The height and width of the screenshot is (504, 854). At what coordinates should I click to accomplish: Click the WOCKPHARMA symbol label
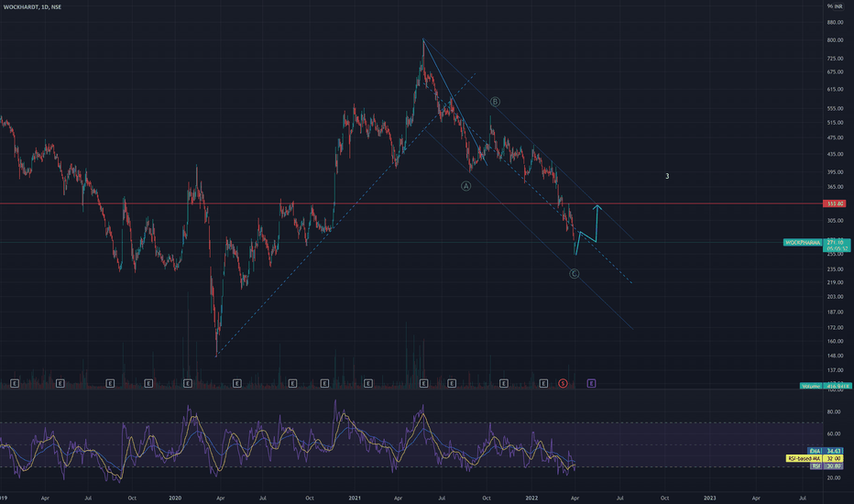coord(803,243)
